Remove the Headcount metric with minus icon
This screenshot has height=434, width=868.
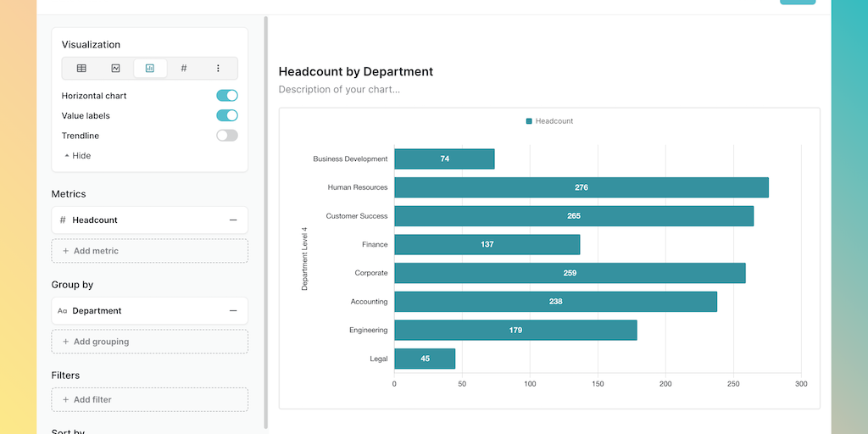click(x=233, y=220)
